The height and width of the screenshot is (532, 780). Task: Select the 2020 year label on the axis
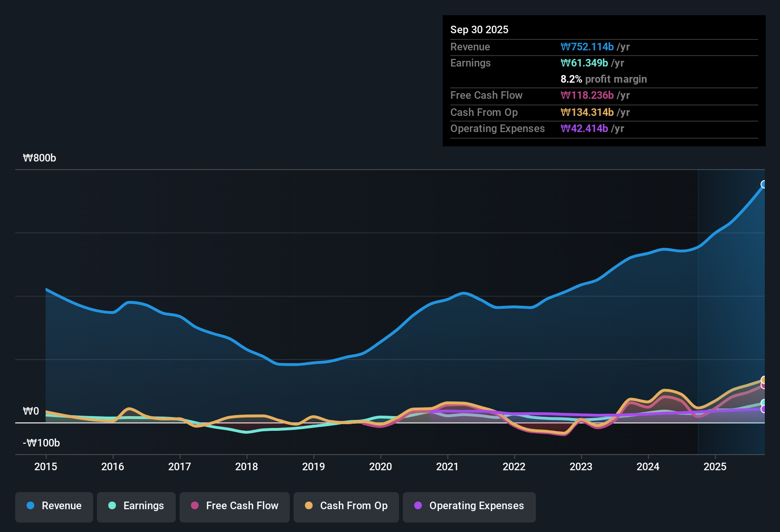coord(380,467)
